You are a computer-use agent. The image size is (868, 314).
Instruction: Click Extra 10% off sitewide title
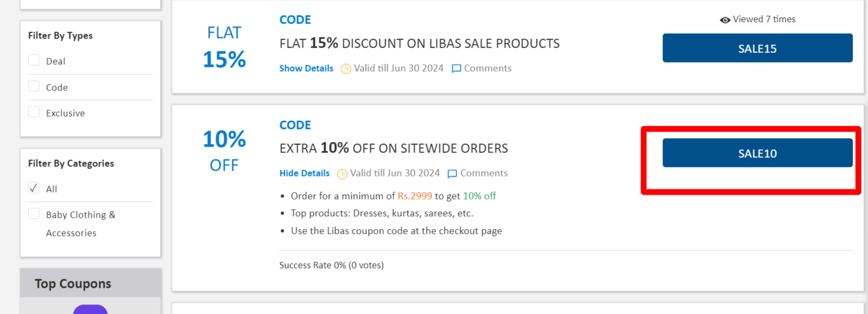[394, 148]
